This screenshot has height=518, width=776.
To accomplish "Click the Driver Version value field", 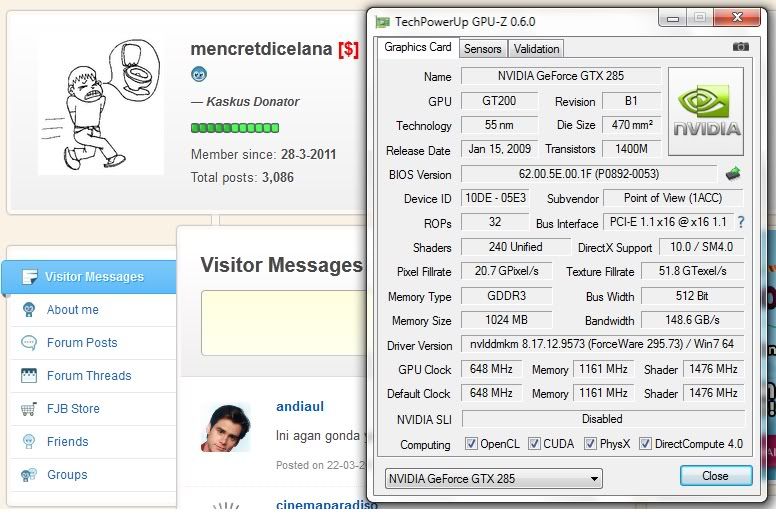I will [x=602, y=344].
